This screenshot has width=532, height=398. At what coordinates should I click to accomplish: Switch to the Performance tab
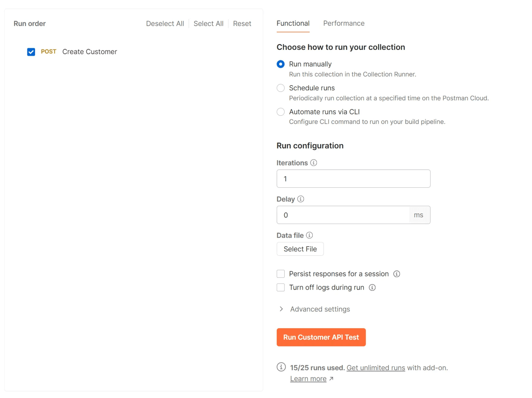(344, 23)
